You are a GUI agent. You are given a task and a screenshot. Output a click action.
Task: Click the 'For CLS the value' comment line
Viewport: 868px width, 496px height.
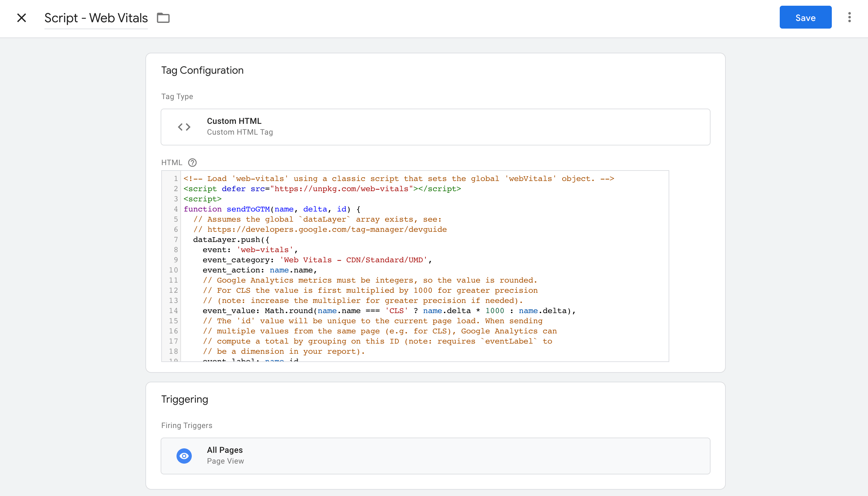click(370, 291)
